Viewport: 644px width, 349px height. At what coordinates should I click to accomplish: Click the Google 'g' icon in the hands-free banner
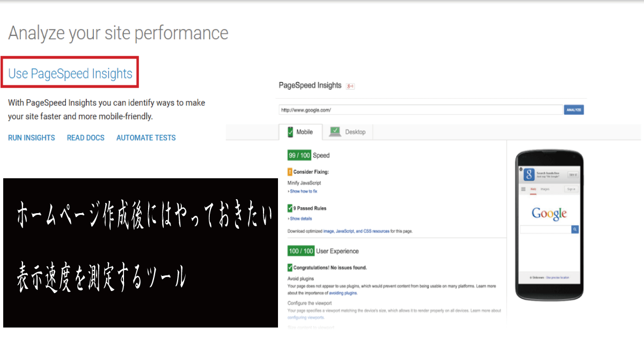click(529, 174)
